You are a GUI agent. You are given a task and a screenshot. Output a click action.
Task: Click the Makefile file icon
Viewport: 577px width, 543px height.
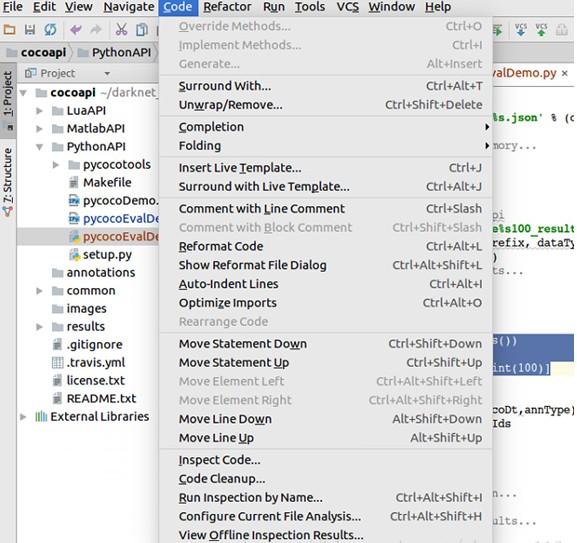[x=74, y=182]
